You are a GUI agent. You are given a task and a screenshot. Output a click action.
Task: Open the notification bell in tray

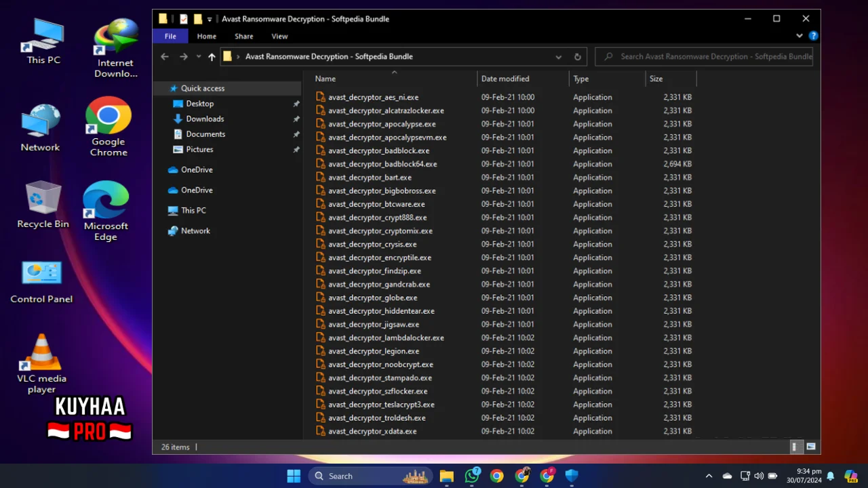click(x=830, y=476)
